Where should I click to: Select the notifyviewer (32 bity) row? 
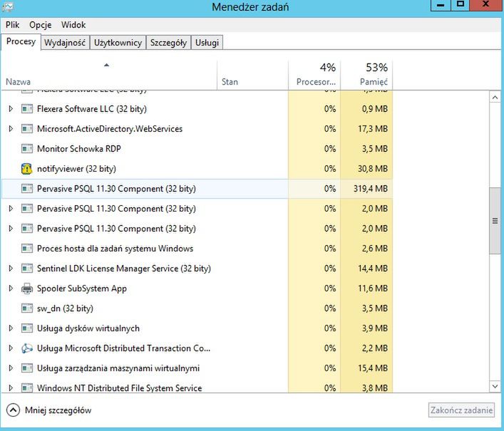coord(197,169)
